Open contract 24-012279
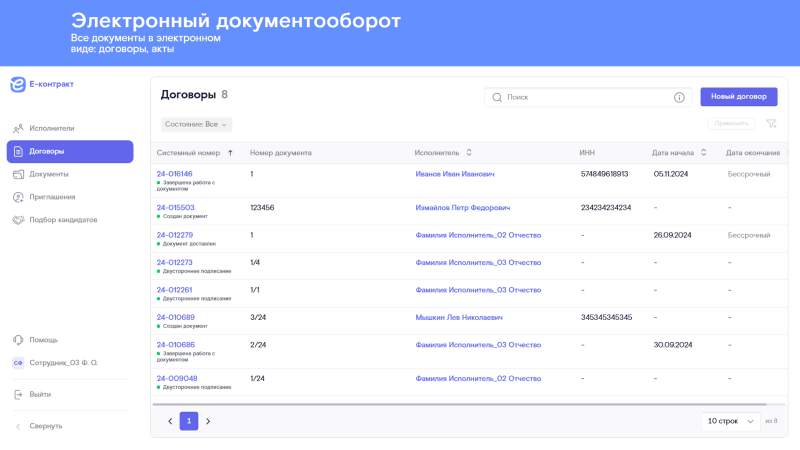 tap(174, 235)
